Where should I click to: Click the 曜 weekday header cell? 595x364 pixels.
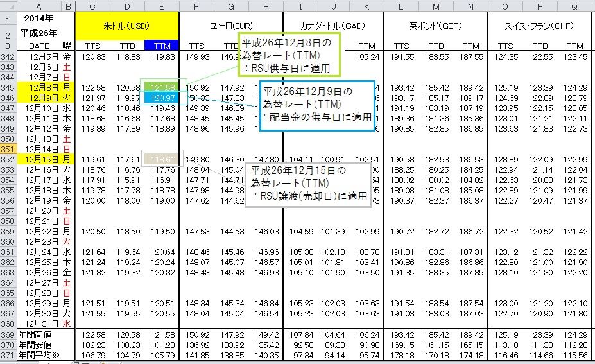coord(67,46)
